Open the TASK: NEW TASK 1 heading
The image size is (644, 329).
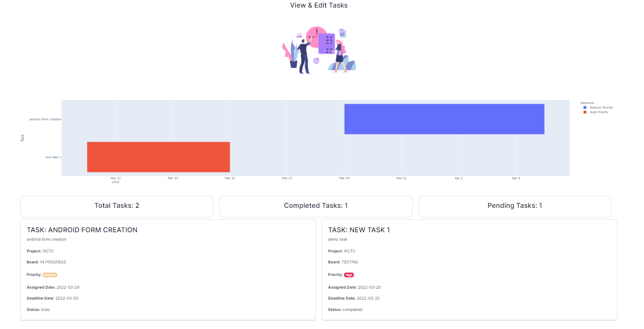tap(359, 230)
